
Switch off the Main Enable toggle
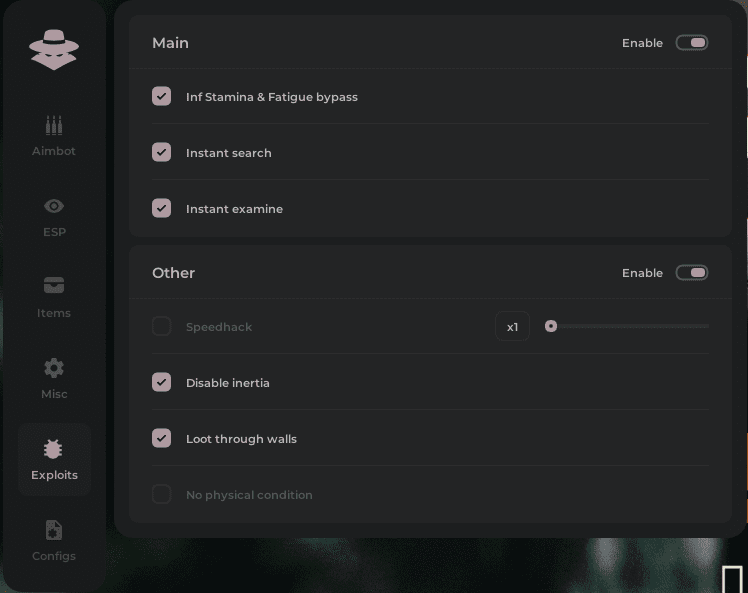[692, 43]
